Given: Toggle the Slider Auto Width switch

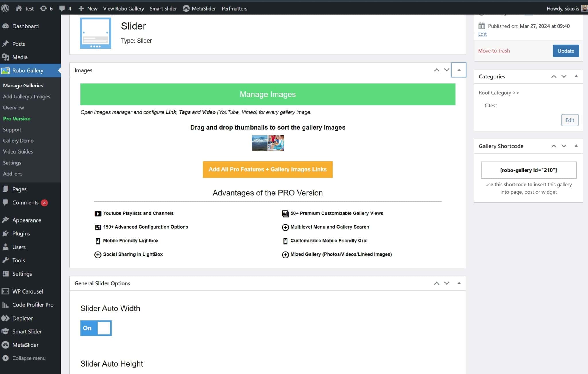Looking at the screenshot, I should [x=96, y=328].
